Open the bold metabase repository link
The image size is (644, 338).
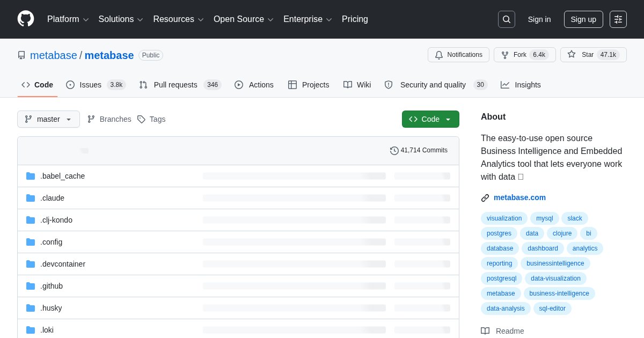click(109, 55)
